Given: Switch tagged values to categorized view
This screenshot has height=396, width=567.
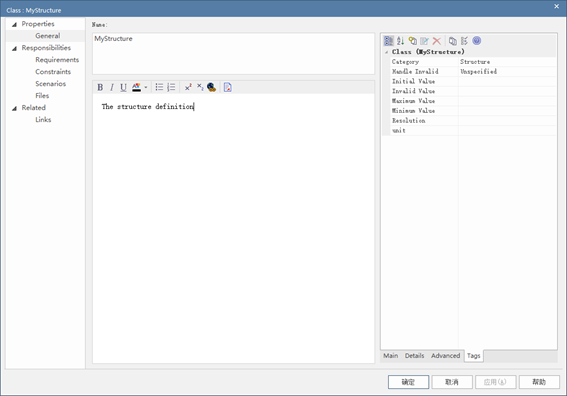Looking at the screenshot, I should point(389,41).
